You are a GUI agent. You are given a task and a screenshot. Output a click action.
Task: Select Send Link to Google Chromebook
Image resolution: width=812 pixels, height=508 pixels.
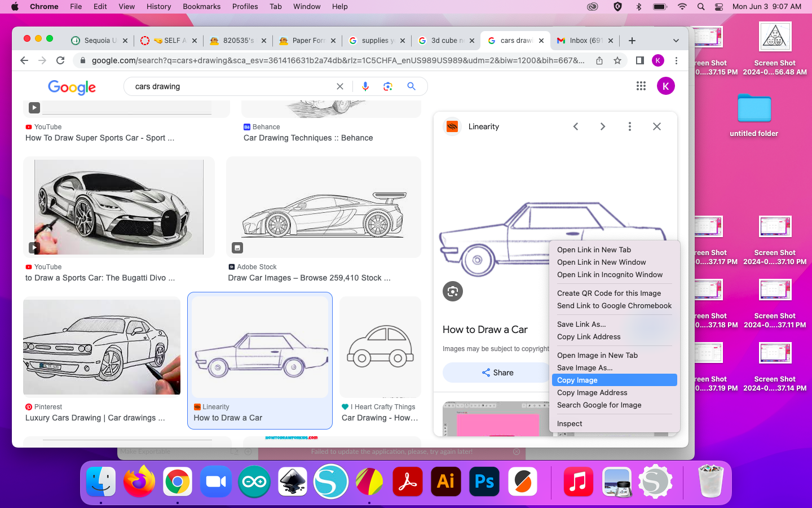(x=615, y=305)
